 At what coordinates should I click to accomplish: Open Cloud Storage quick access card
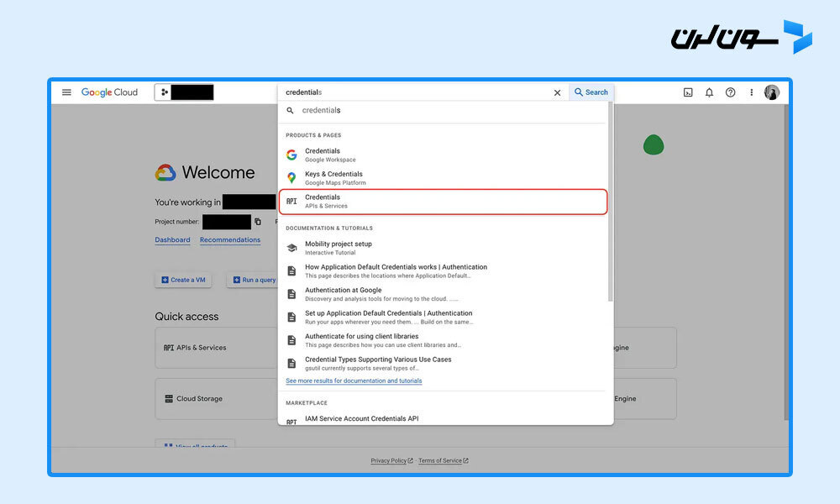point(217,398)
